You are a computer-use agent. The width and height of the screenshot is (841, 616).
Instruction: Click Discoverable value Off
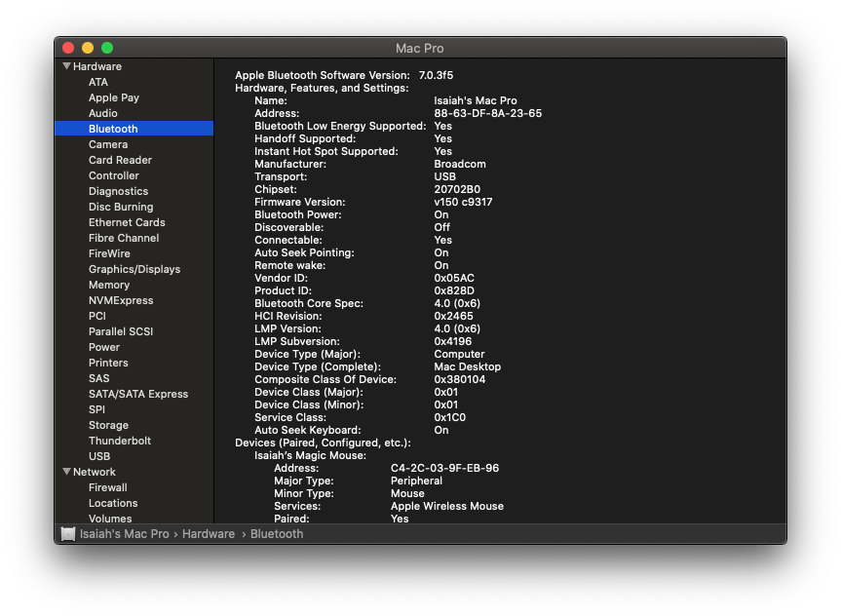[442, 227]
